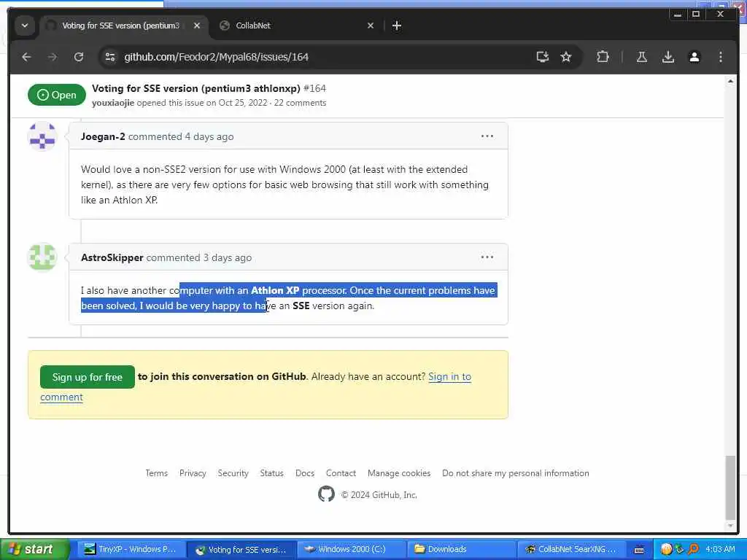Click the 4:03 AM system clock
This screenshot has height=560, width=747.
click(720, 549)
